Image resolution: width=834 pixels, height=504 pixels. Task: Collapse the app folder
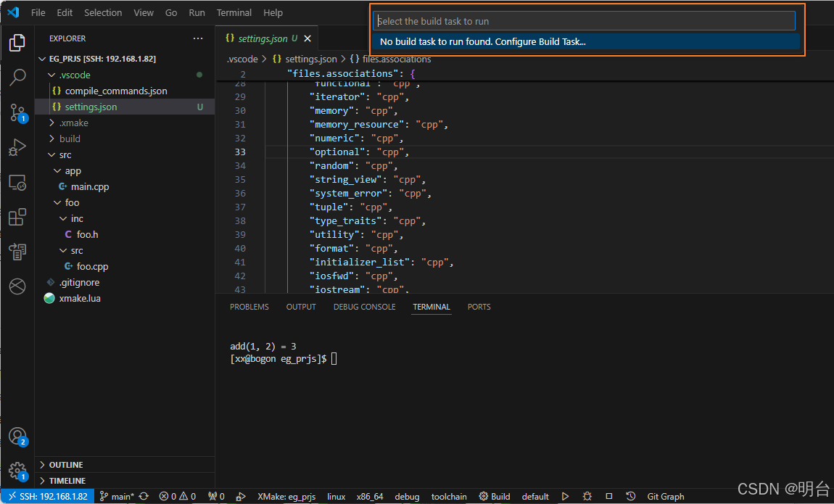pyautogui.click(x=125, y=170)
